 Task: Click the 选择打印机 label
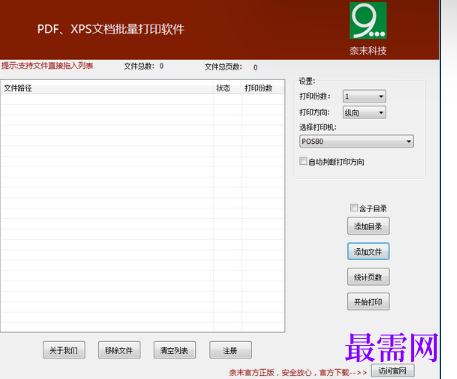point(318,127)
